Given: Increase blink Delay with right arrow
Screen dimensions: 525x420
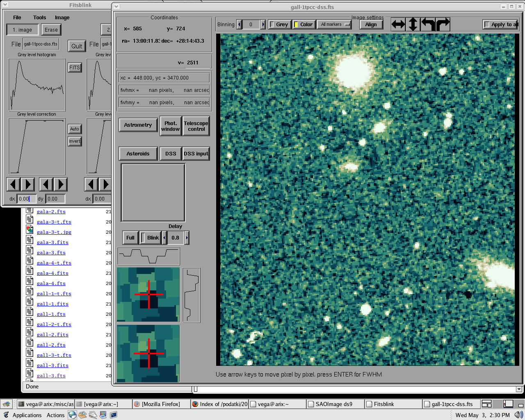Looking at the screenshot, I should click(x=187, y=237).
